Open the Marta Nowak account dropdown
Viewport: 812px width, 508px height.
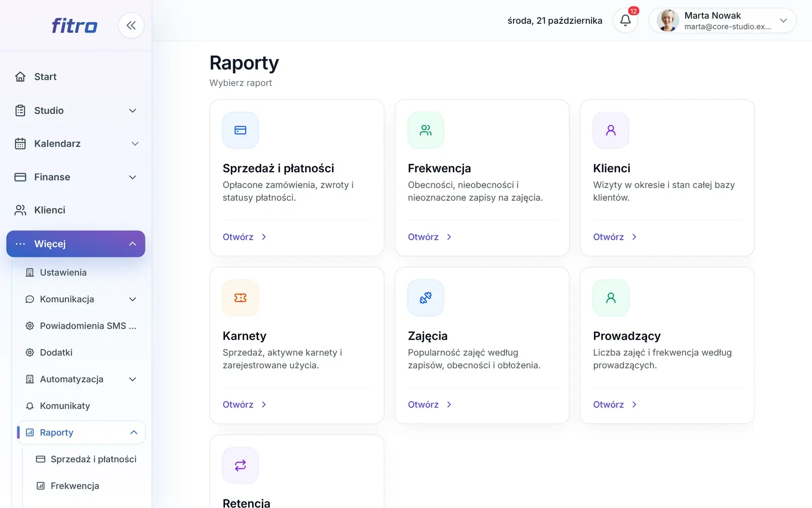(x=722, y=20)
